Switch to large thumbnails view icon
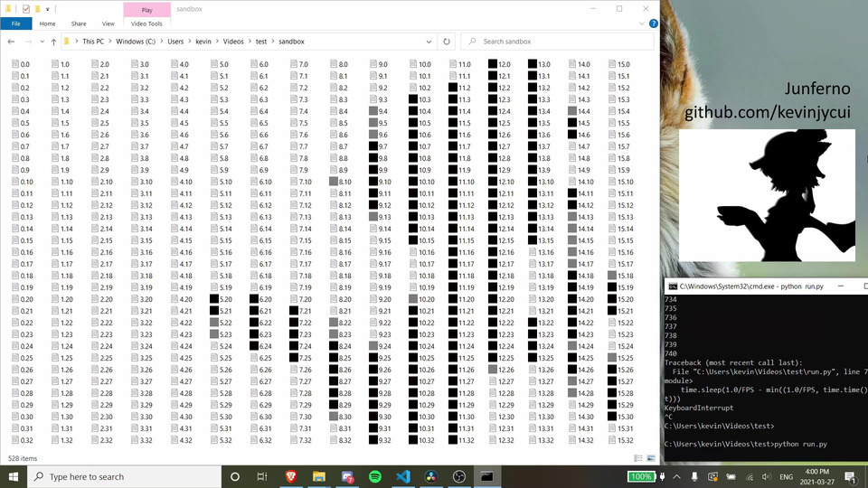 tap(651, 458)
